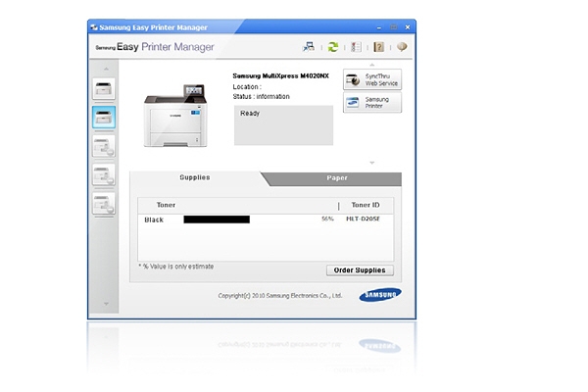
Task: Click the Samsung logo at bottom
Action: point(380,295)
